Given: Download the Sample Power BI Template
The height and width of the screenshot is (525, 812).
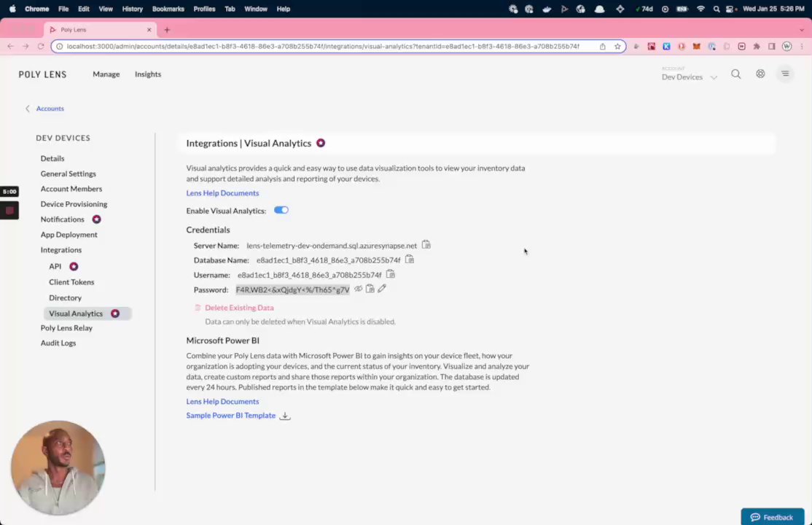Looking at the screenshot, I should pyautogui.click(x=230, y=415).
